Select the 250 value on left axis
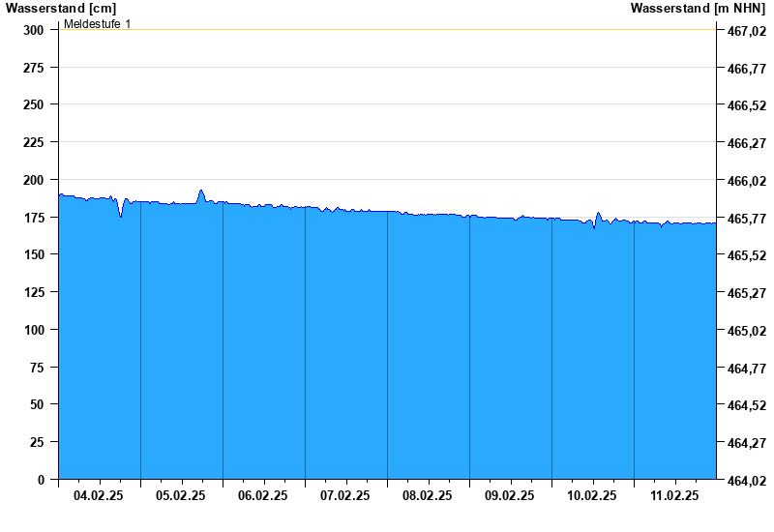 tap(34, 105)
